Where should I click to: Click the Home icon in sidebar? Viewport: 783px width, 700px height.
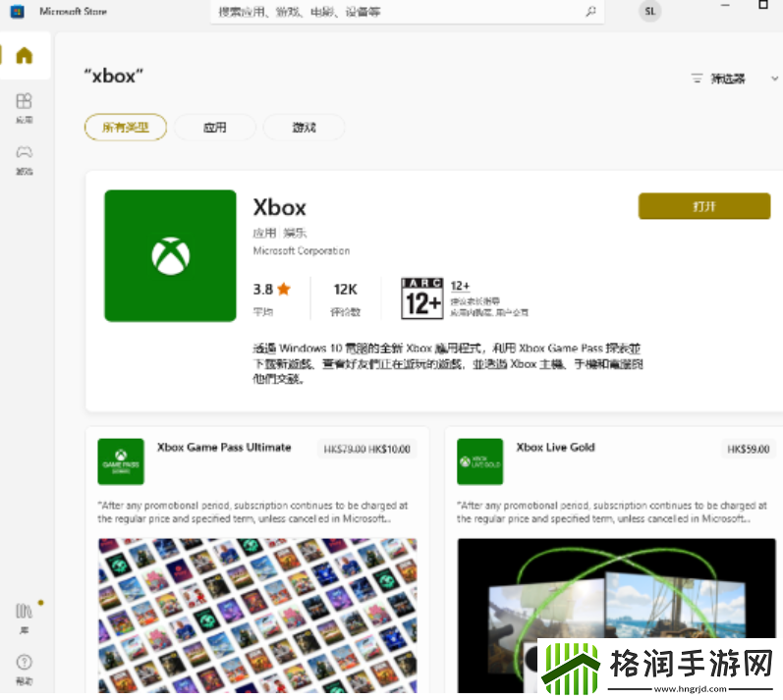[25, 55]
